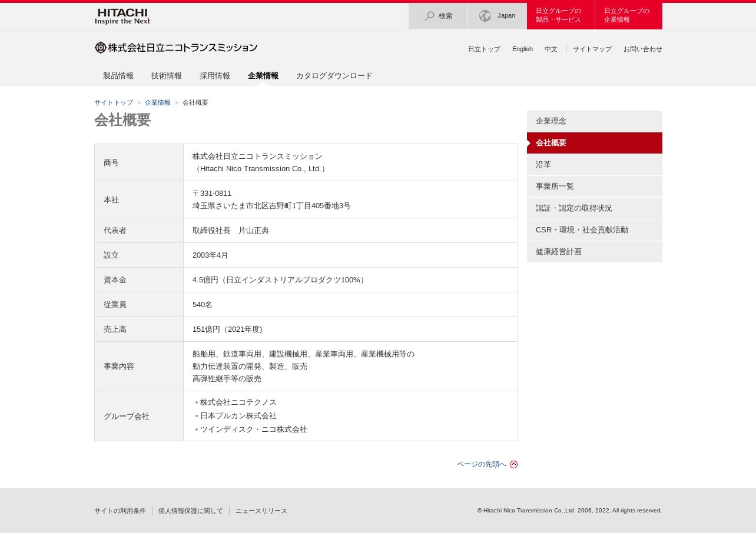This screenshot has height=533, width=756.
Task: Switch site language to 中文
Action: click(551, 49)
